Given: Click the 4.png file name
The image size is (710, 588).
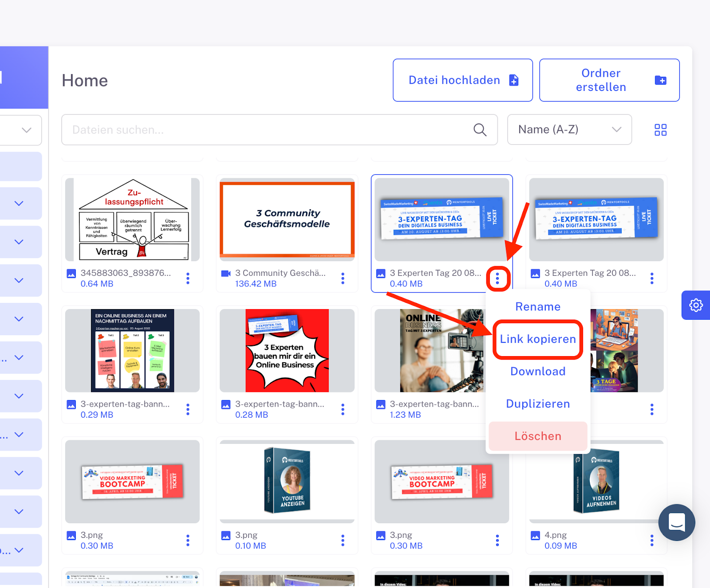Looking at the screenshot, I should [556, 535].
